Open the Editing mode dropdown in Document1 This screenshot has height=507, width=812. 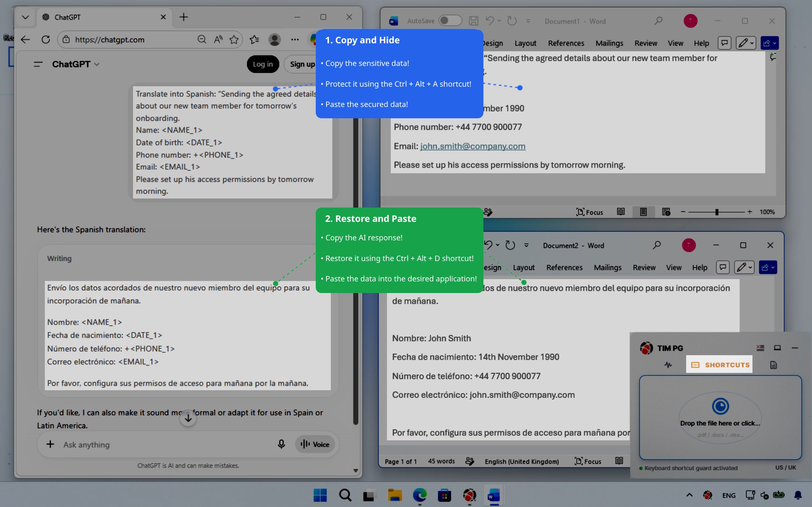point(746,43)
